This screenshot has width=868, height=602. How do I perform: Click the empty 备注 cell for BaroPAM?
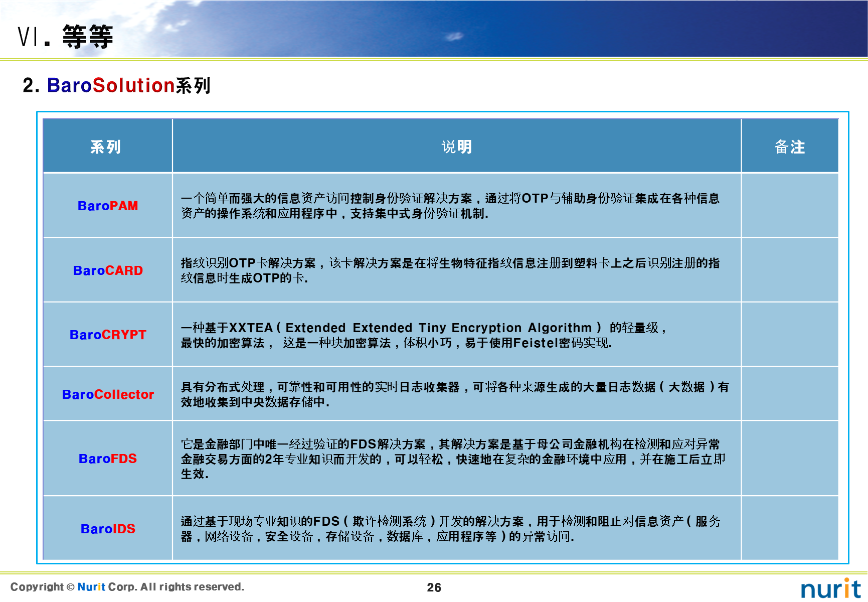[790, 206]
